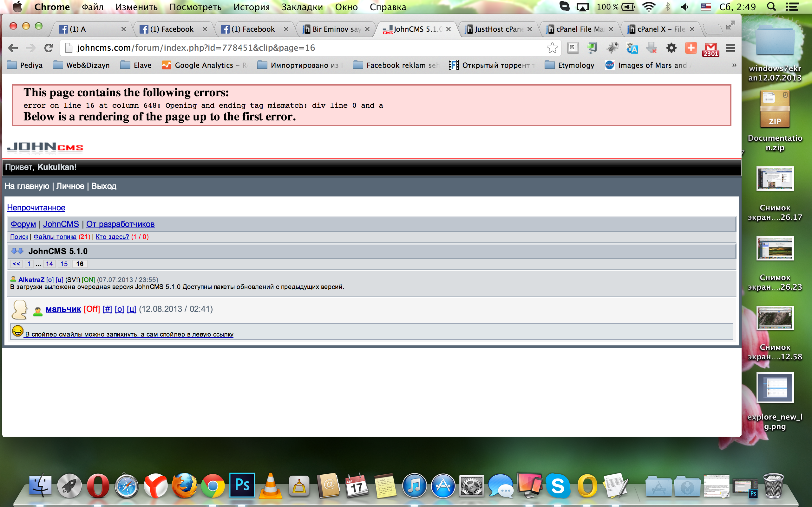
Task: Toggle Wi-Fi menu bar icon
Action: (x=649, y=7)
